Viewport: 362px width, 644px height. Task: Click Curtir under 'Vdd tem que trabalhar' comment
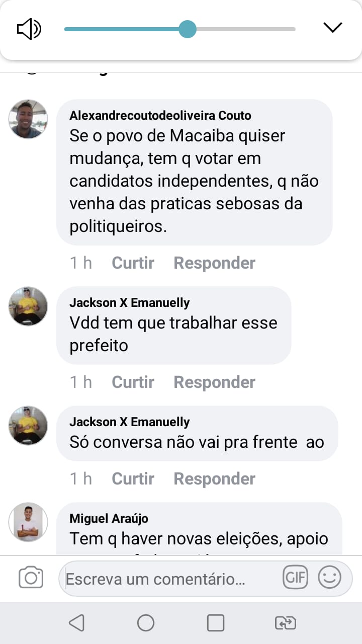(x=133, y=382)
